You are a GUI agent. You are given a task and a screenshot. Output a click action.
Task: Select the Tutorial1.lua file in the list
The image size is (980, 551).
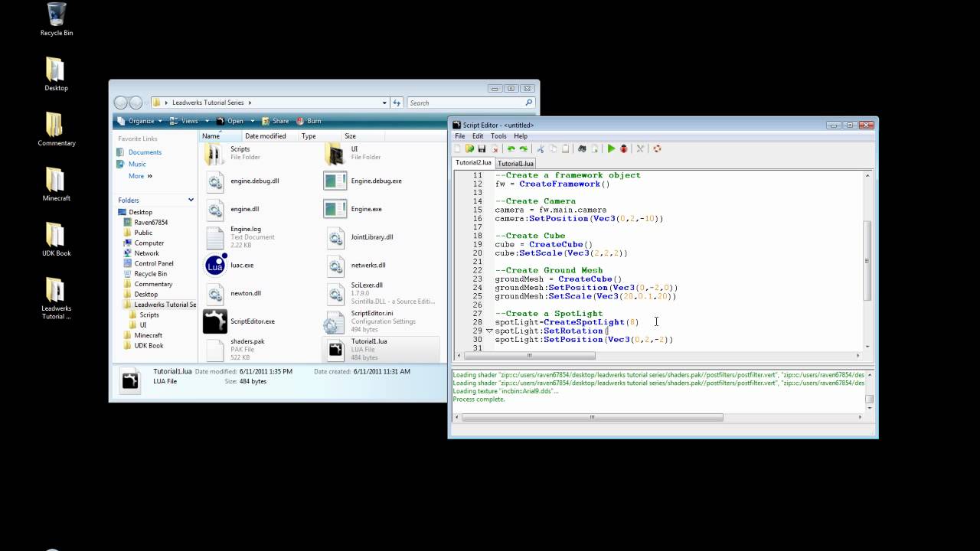381,349
